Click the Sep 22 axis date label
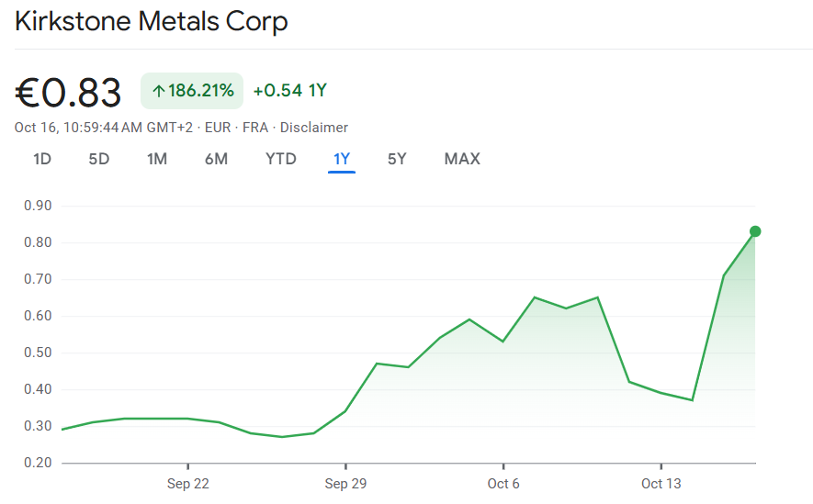 pyautogui.click(x=187, y=484)
